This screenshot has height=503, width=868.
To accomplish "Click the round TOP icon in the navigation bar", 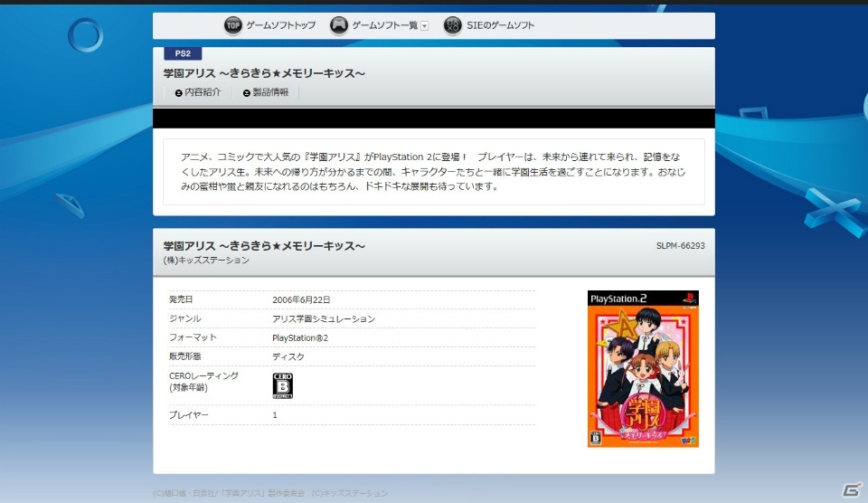I will (232, 25).
